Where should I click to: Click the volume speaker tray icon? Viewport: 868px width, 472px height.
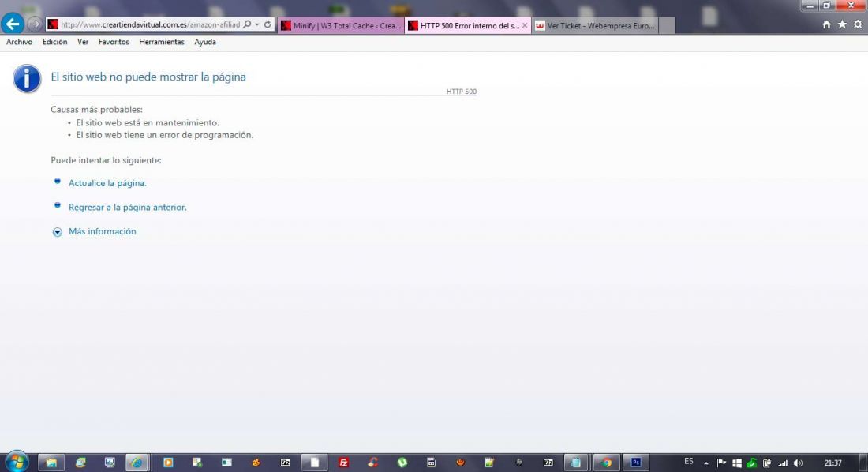798,463
